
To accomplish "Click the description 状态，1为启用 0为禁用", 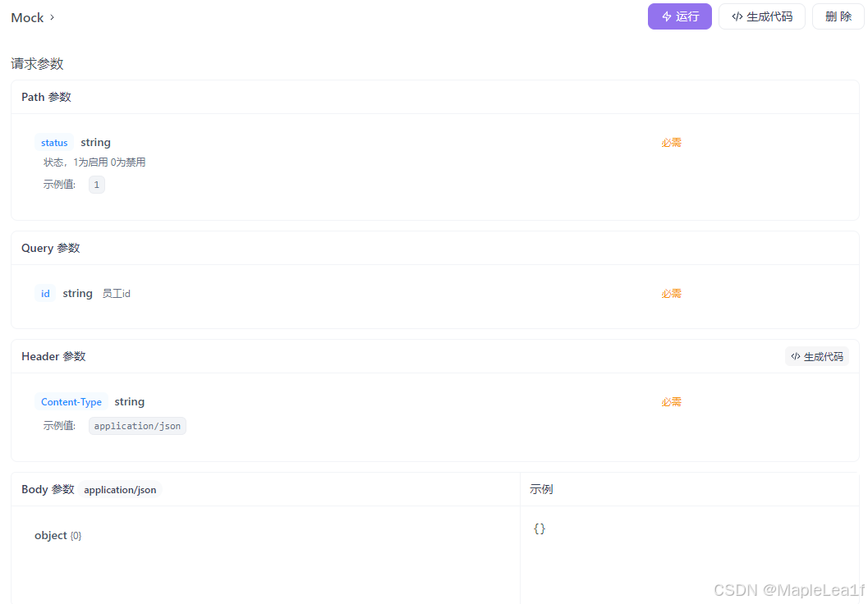I will pyautogui.click(x=94, y=162).
